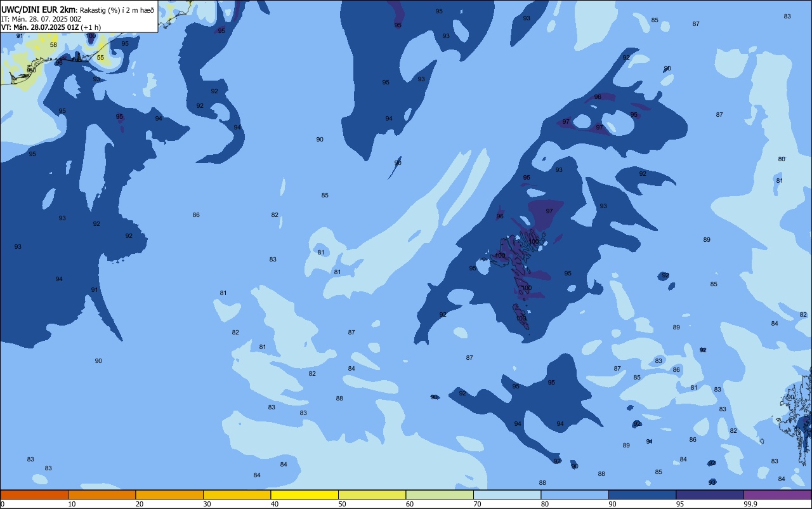Screen dimensions: 812x509
Task: Select the pale yellow 50–60 legend swatch
Action: coord(372,494)
